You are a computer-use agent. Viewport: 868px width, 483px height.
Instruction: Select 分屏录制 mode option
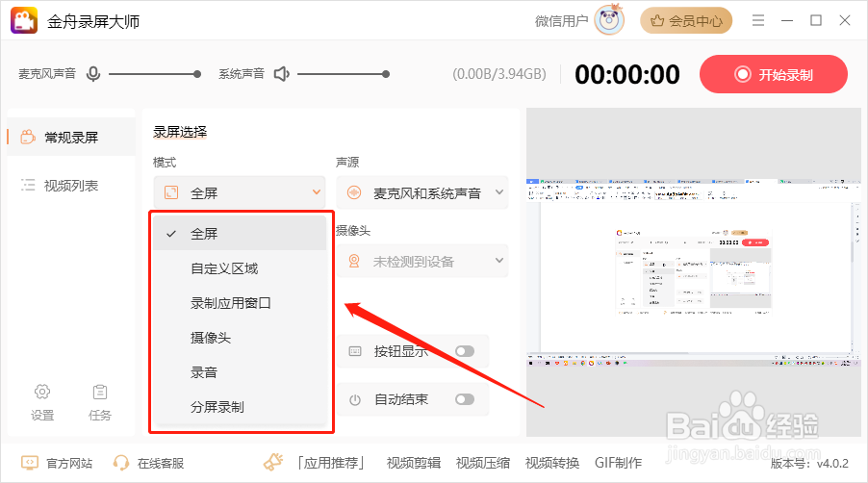click(240, 407)
